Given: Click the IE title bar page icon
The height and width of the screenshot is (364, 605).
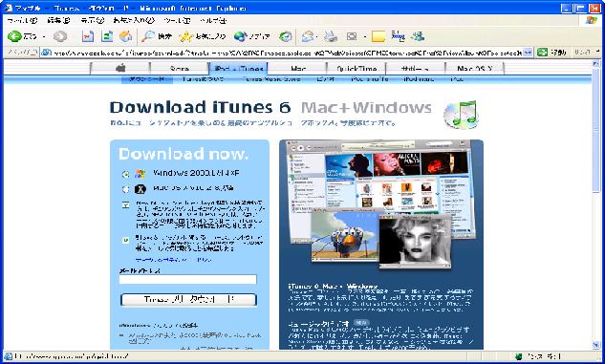Looking at the screenshot, I should coord(8,8).
